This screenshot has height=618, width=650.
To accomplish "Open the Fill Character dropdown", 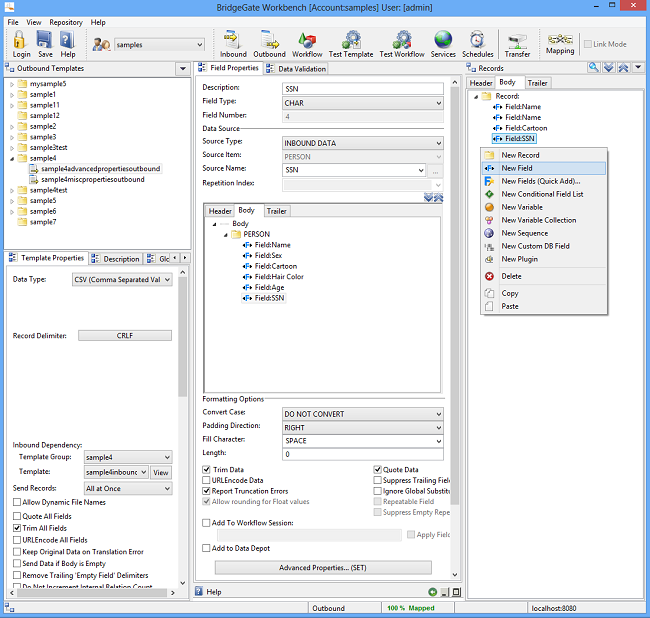I will click(x=363, y=441).
